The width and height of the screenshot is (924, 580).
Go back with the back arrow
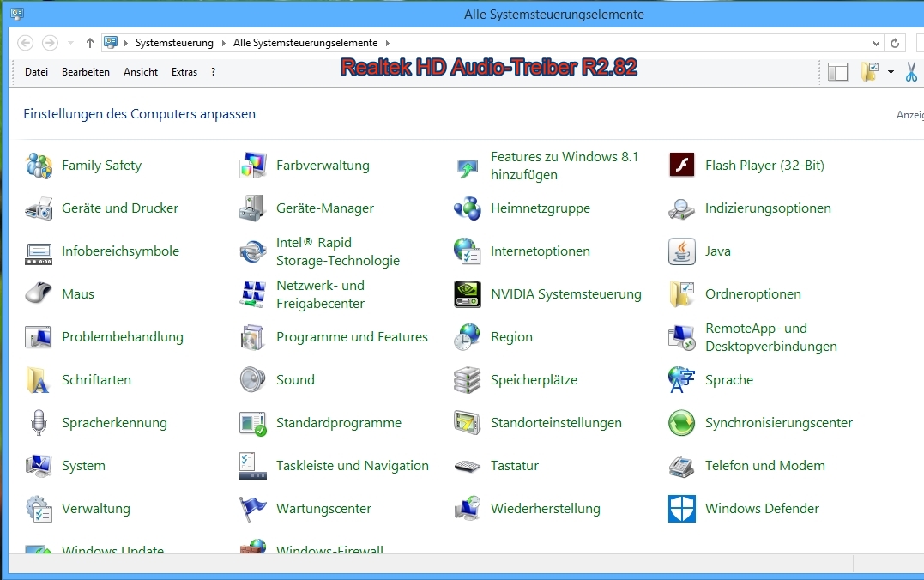pos(26,43)
